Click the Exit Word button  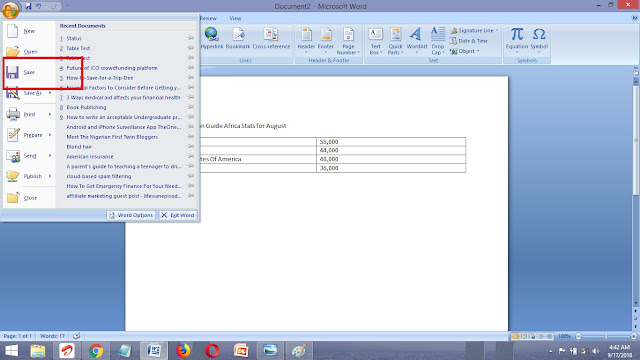[x=178, y=215]
